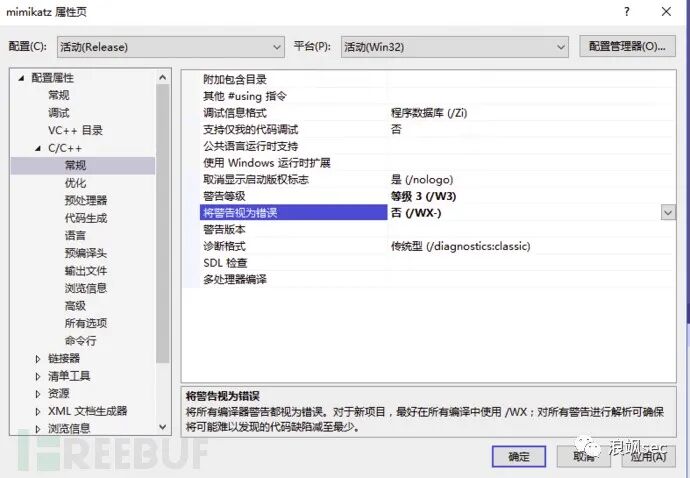Click the 是 (/nologo) value
The image size is (690, 478).
tap(422, 180)
